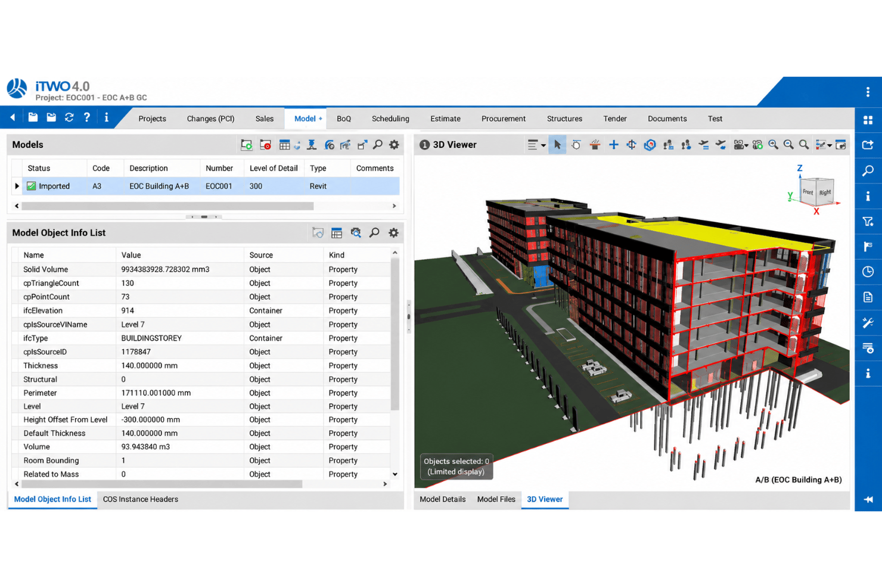Toggle the green Imported status checkbox
The height and width of the screenshot is (588, 882).
point(32,186)
